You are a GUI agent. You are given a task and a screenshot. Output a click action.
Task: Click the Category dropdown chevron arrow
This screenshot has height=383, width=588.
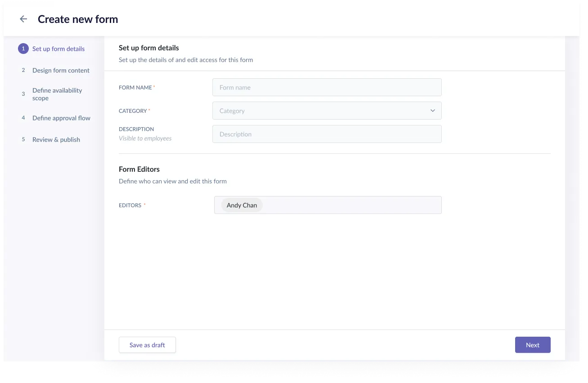(433, 111)
